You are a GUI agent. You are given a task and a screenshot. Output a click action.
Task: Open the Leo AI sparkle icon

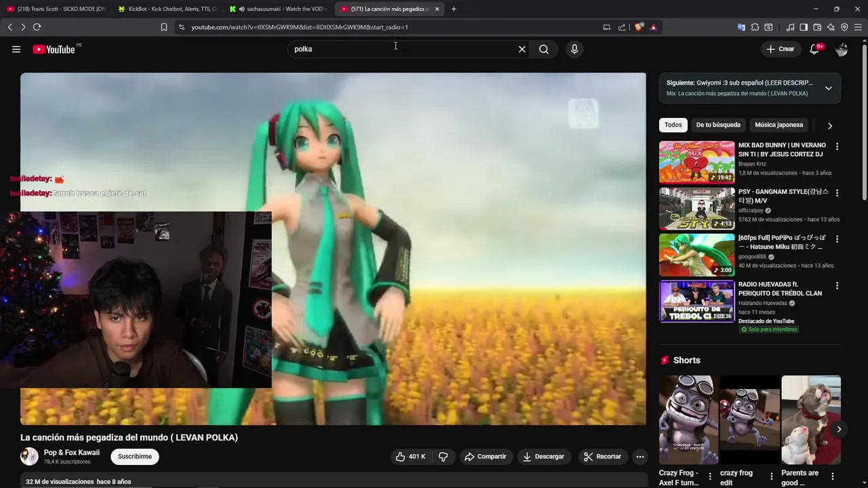click(831, 27)
